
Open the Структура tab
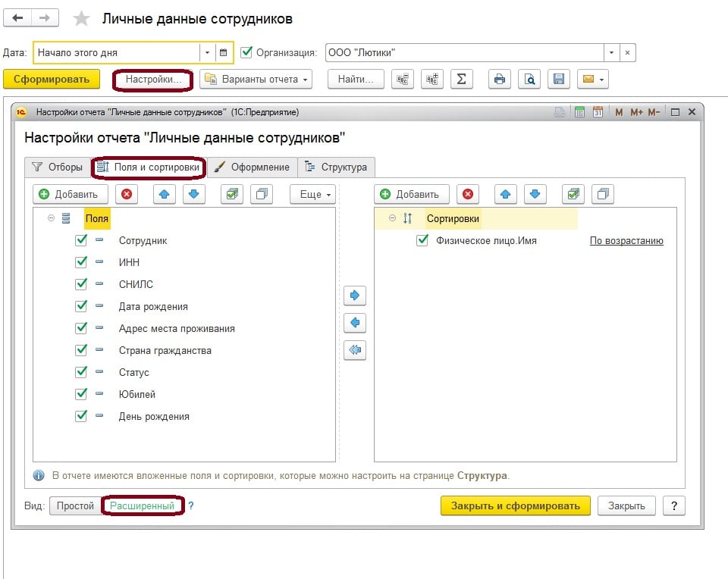(336, 167)
